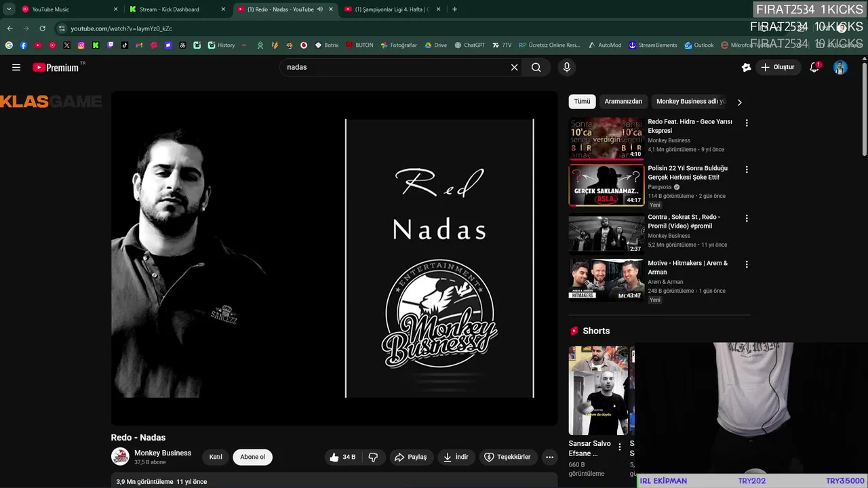Open TikTok bookmark icon
The height and width of the screenshot is (488, 868).
pos(125,45)
